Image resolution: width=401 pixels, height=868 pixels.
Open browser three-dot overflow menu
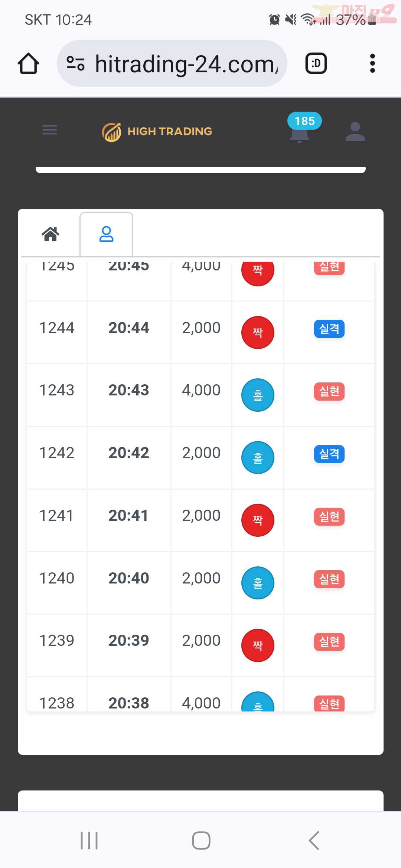coord(372,63)
